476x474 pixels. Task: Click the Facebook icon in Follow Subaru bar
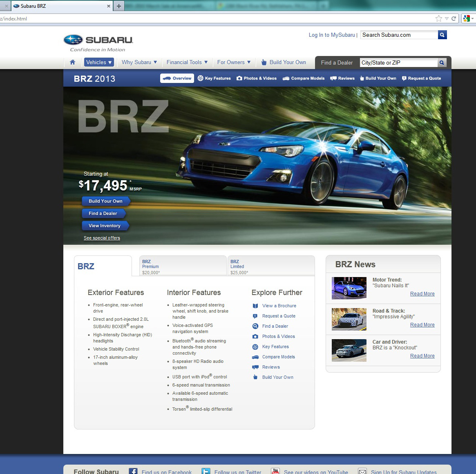point(133,471)
